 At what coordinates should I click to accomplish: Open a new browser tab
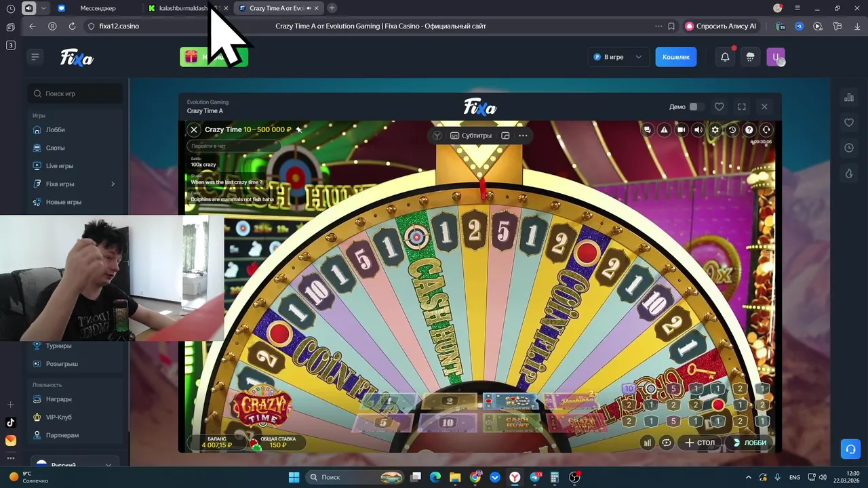pyautogui.click(x=332, y=8)
